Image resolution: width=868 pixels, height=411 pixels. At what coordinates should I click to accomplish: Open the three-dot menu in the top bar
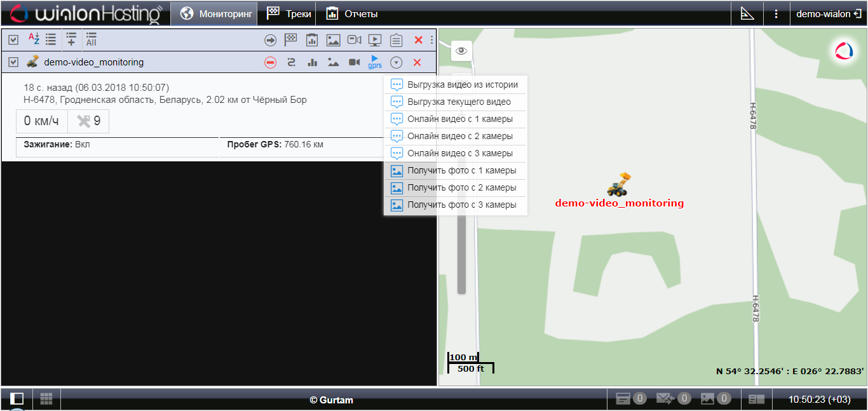(776, 13)
